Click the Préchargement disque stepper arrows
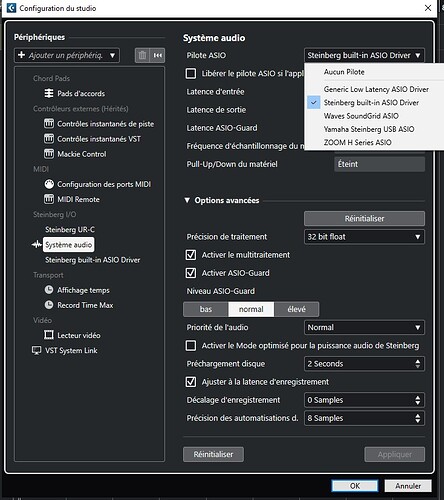 (x=418, y=364)
